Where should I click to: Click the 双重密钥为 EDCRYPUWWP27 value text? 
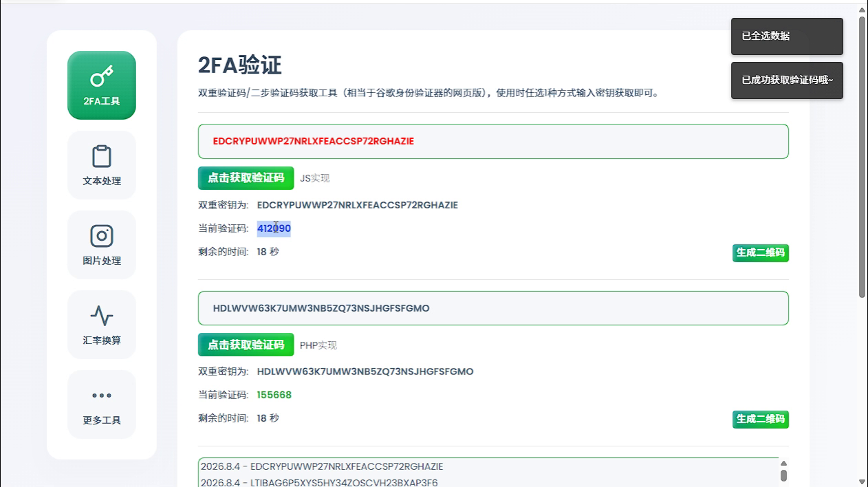(x=357, y=205)
